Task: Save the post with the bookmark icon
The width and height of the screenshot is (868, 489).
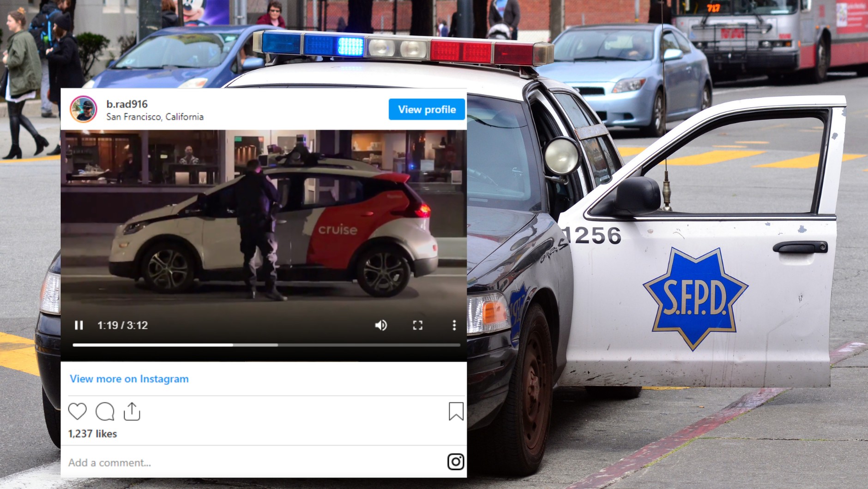Action: (x=456, y=411)
